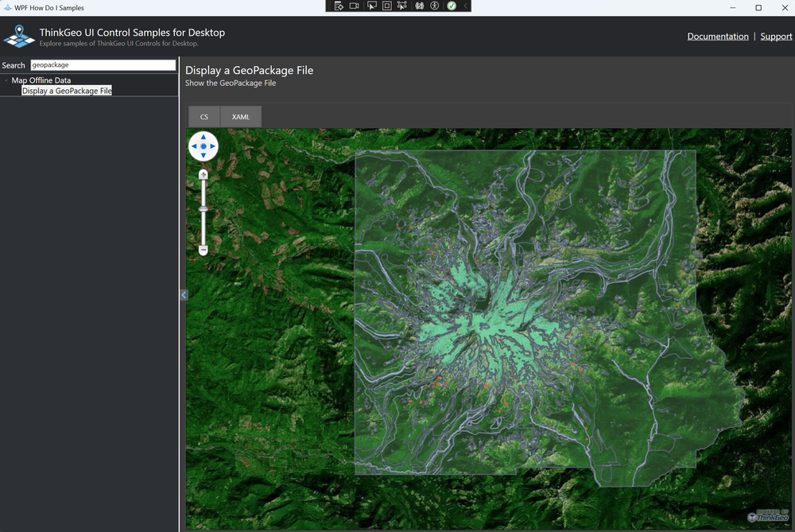Open the accessibility scan icon

pyautogui.click(x=435, y=6)
